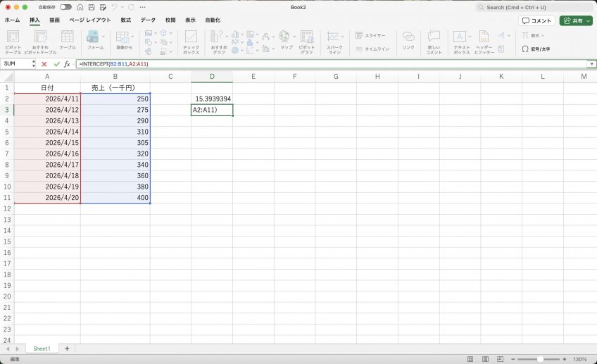The image size is (597, 364).
Task: Open the Name Box stepper arrows
Action: (34, 64)
